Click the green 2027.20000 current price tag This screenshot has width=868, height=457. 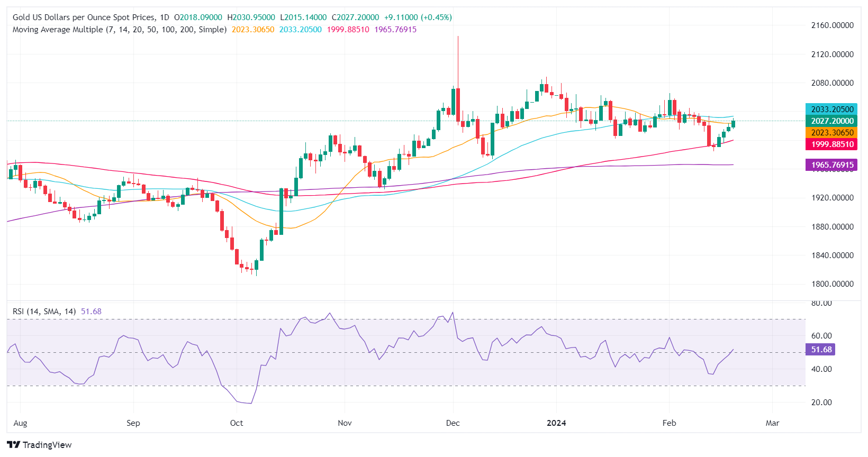831,121
